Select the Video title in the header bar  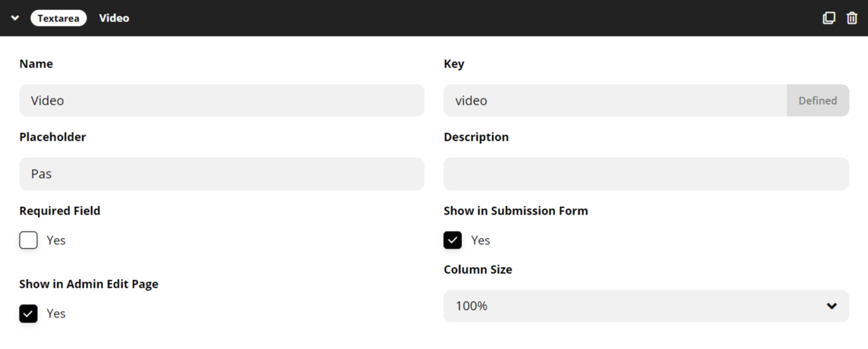tap(114, 18)
